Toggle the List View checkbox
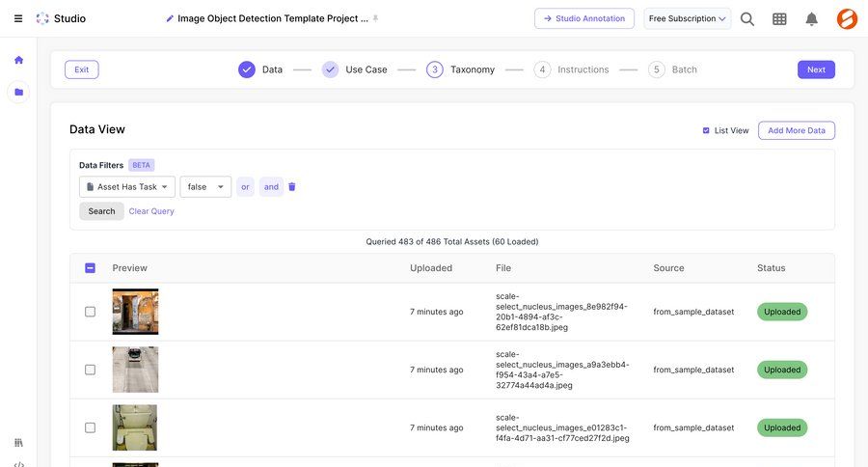 tap(706, 130)
